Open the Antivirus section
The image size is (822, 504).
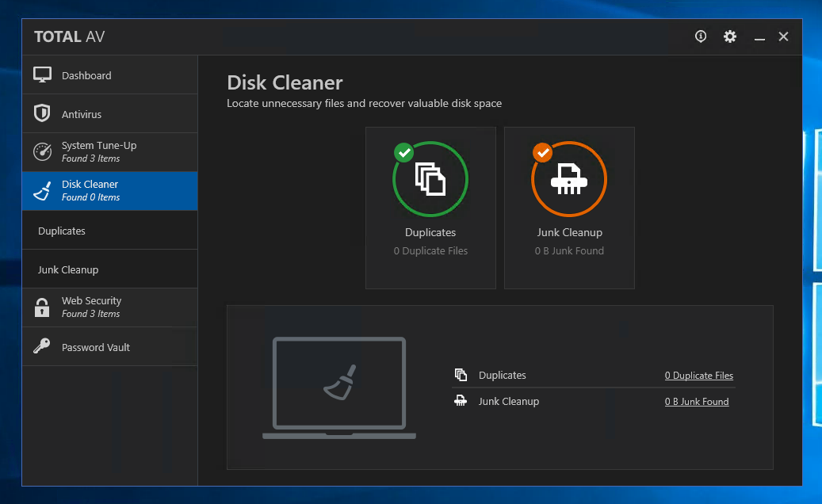point(110,113)
